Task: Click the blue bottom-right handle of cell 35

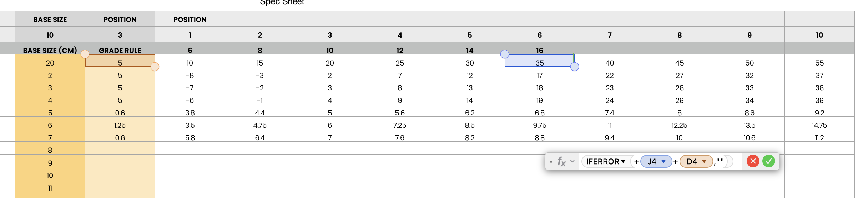Action: click(575, 67)
